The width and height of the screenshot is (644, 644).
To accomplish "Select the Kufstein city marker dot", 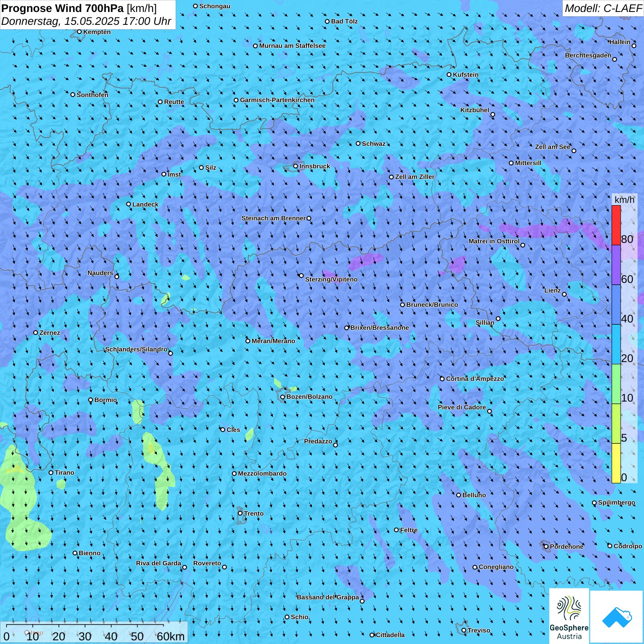I will (449, 75).
